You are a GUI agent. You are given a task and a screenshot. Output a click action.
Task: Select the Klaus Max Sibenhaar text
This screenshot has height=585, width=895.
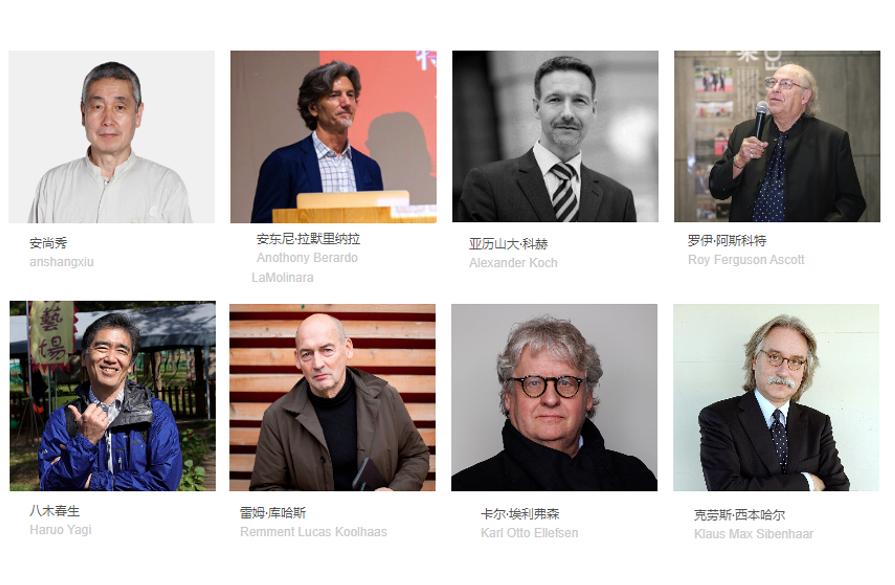pos(753,534)
